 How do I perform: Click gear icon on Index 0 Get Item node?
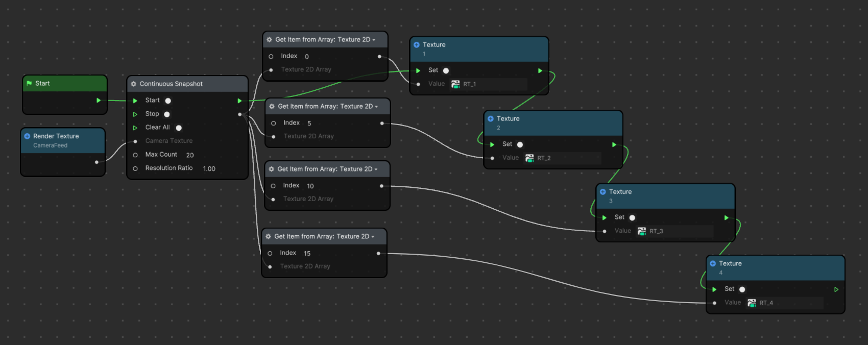[x=270, y=39]
